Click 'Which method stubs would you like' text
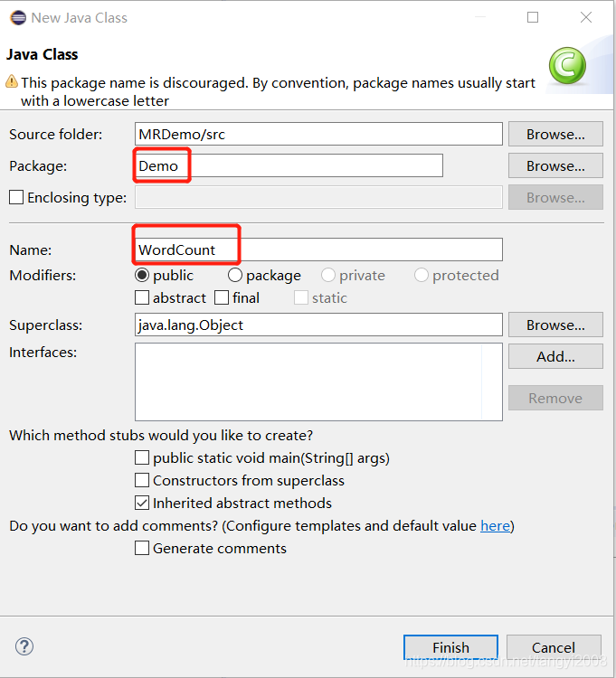This screenshot has width=616, height=678. (x=161, y=436)
